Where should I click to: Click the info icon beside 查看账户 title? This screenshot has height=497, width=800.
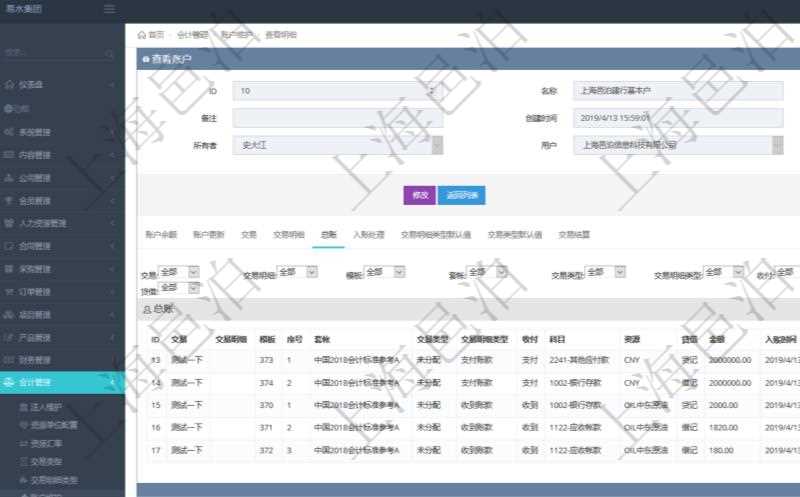(x=146, y=59)
